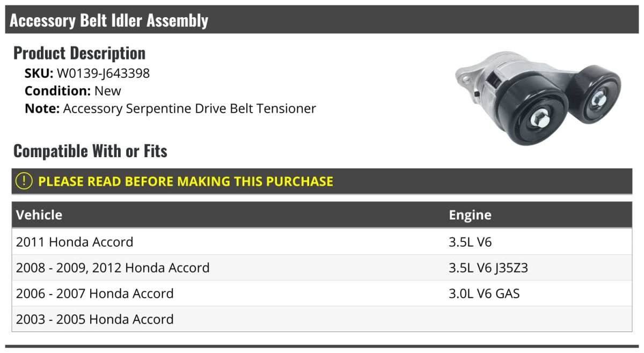Click the 2003 - 2005 Honda Accord row
The width and height of the screenshot is (644, 353).
coord(322,319)
